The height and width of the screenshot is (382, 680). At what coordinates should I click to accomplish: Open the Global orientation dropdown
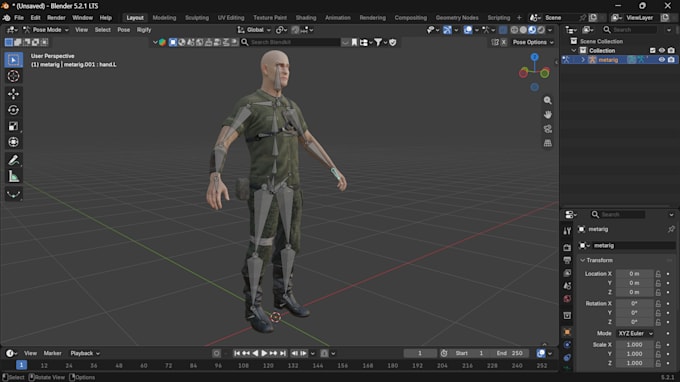pos(254,30)
